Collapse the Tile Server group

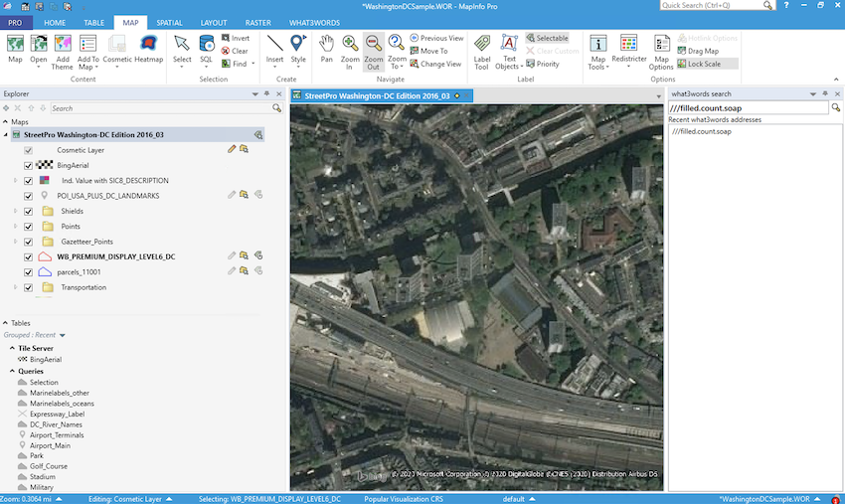click(12, 348)
